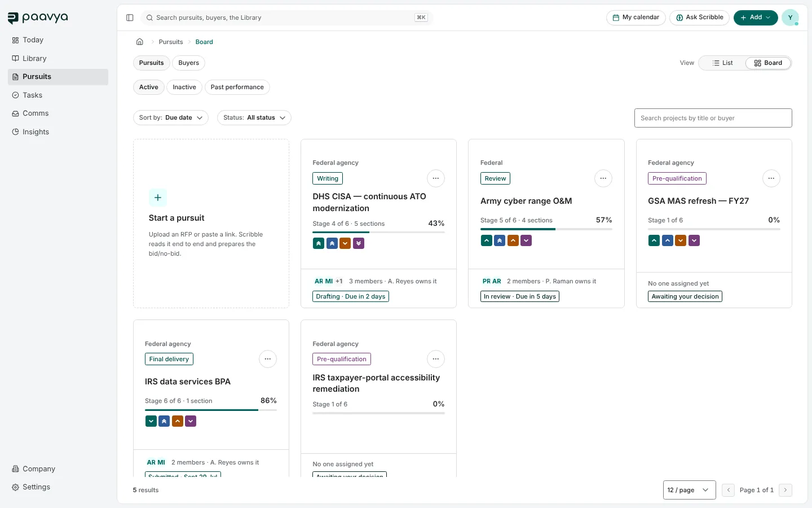
Task: Open My calendar
Action: click(x=636, y=17)
